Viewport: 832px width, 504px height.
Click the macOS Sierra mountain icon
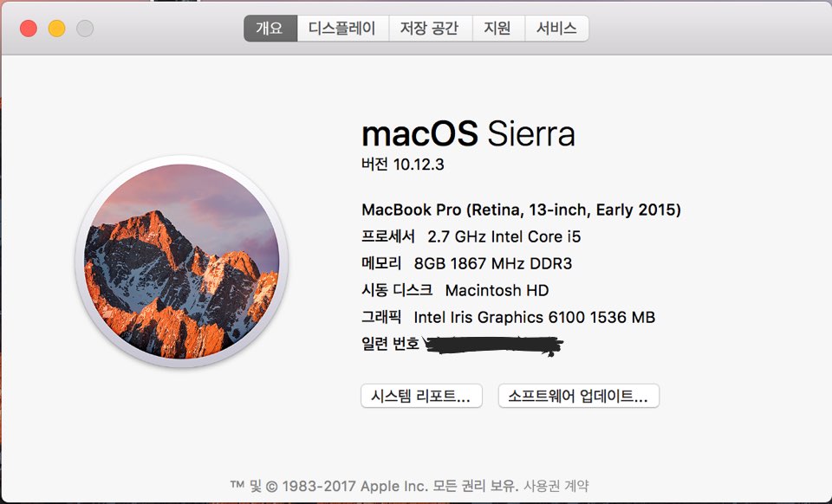click(182, 260)
